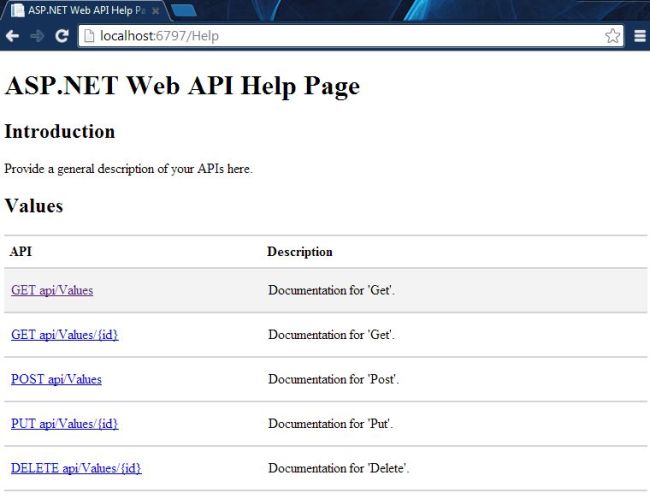Open the PUT api/Values/{id} link

65,424
